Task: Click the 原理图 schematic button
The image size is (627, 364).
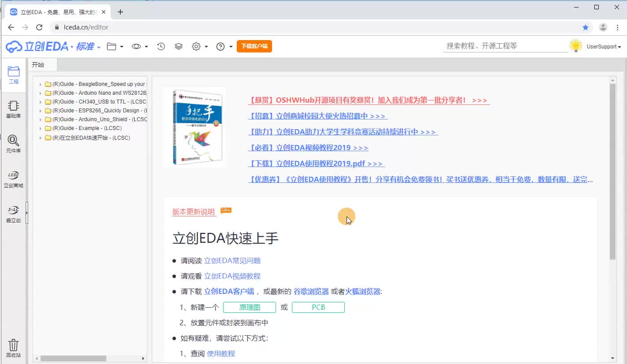Action: coord(250,307)
